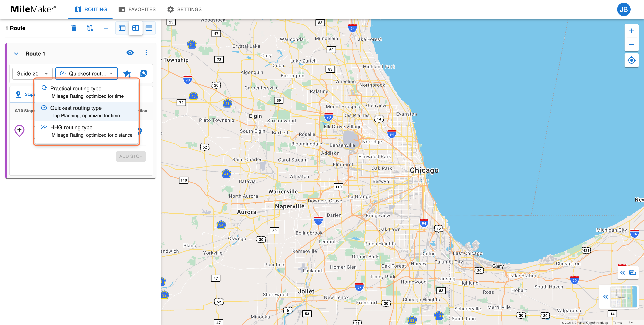Click the optimize route order icon
The width and height of the screenshot is (644, 325).
(x=90, y=28)
